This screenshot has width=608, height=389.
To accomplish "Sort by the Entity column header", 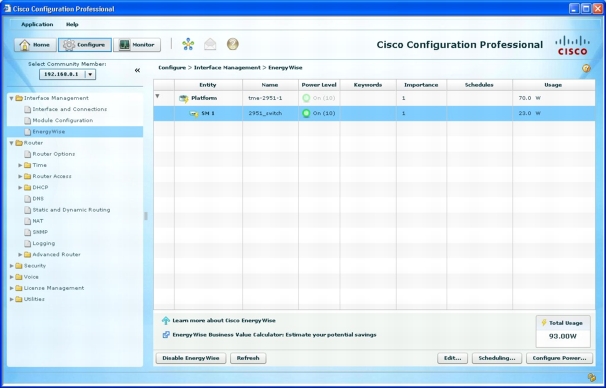I will pos(208,85).
